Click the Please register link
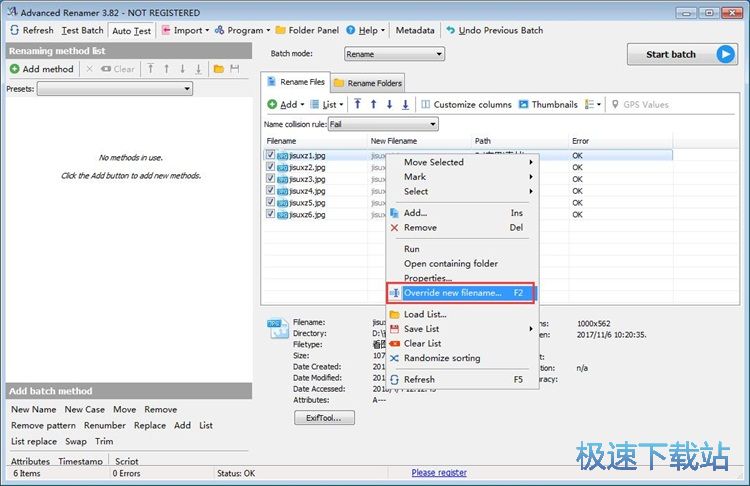The image size is (750, 486). coord(439,473)
